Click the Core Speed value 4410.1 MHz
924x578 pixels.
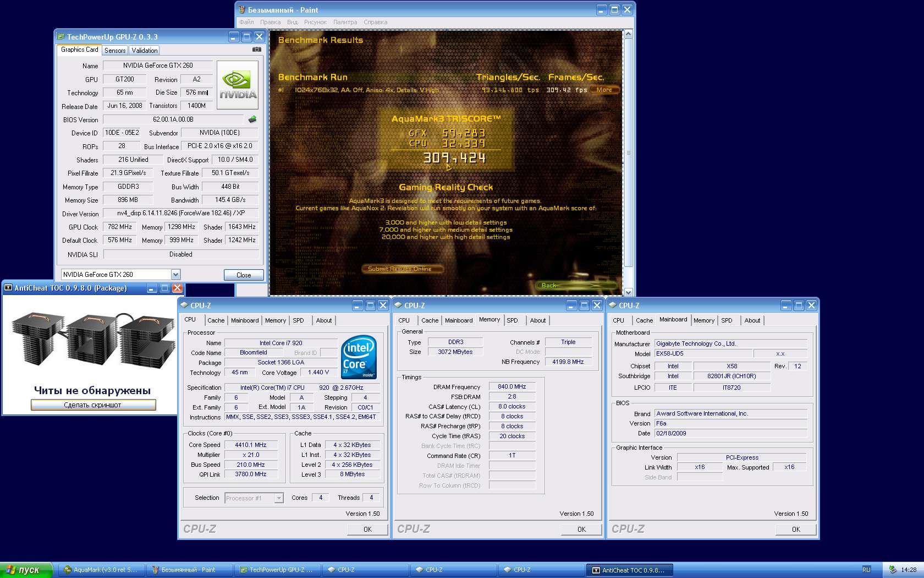[x=250, y=445]
